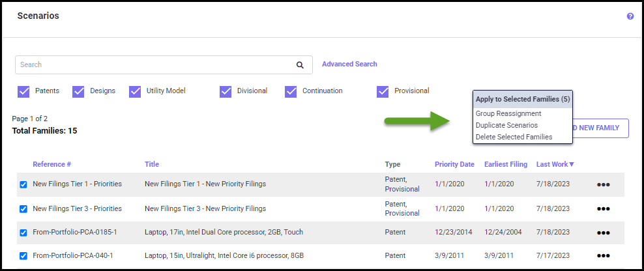Toggle the Designs filter checkbox

(x=78, y=91)
